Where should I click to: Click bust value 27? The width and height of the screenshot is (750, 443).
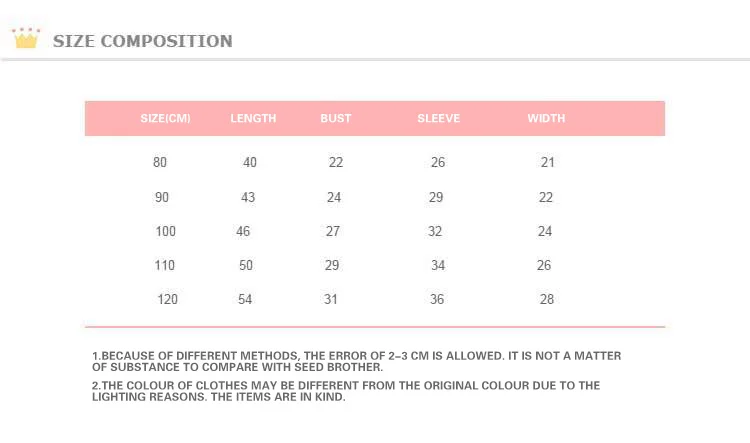(x=333, y=231)
